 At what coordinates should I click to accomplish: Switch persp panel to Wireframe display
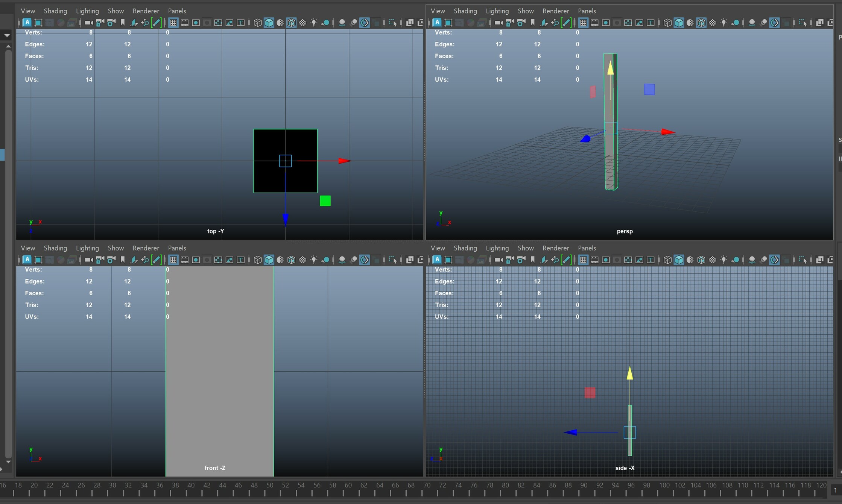[x=667, y=23]
